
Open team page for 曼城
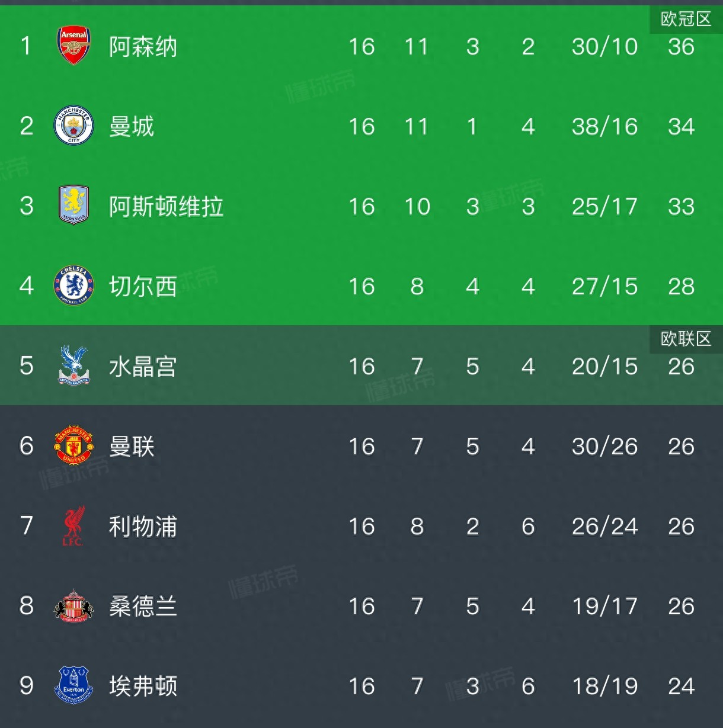(x=132, y=127)
